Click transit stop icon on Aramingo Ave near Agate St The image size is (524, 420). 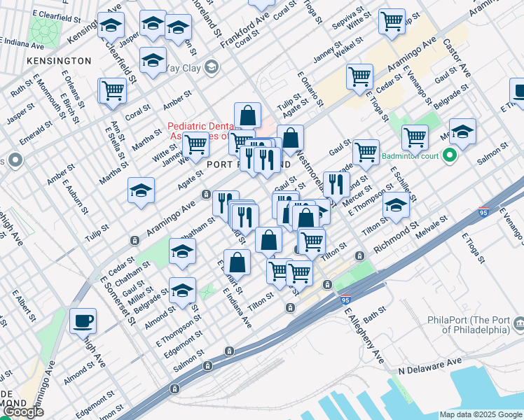[206, 194]
